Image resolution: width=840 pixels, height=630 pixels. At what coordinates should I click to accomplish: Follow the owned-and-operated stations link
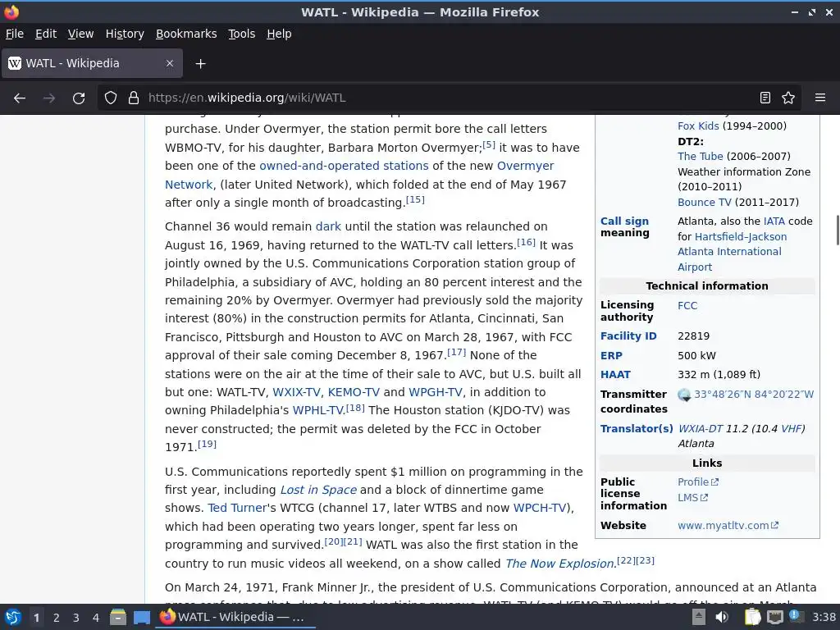[x=344, y=166]
